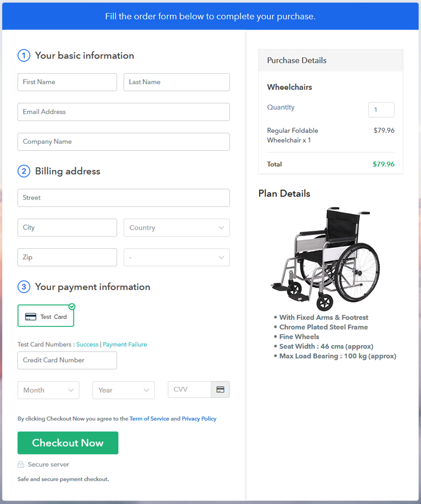Click the step 2 Billing address circle
This screenshot has height=504, width=421.
(x=24, y=171)
